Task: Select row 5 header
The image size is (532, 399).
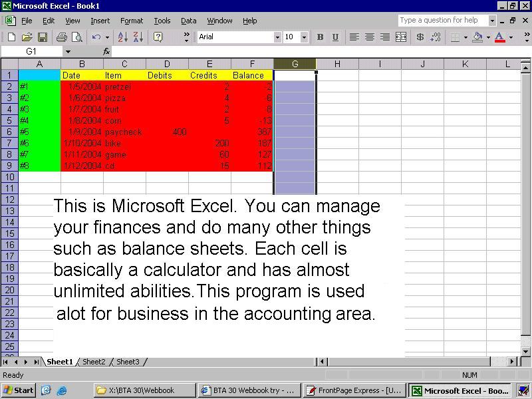Action: click(9, 120)
